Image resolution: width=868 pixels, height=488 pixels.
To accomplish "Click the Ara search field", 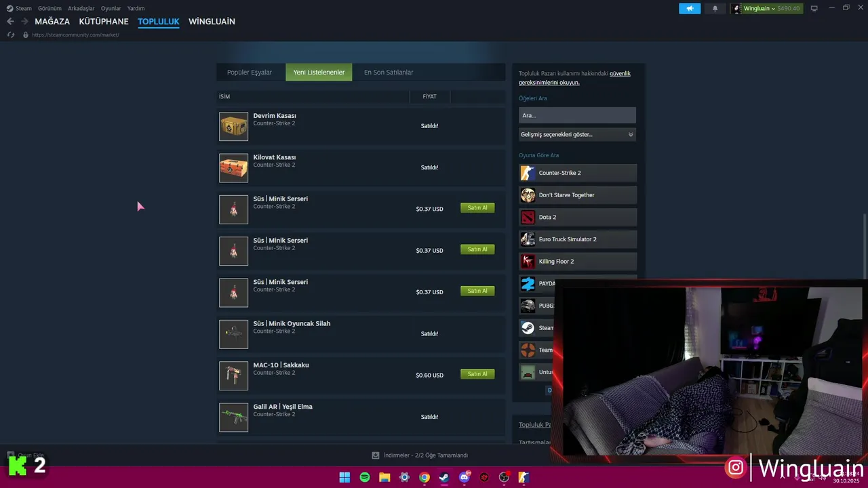I will coord(577,115).
